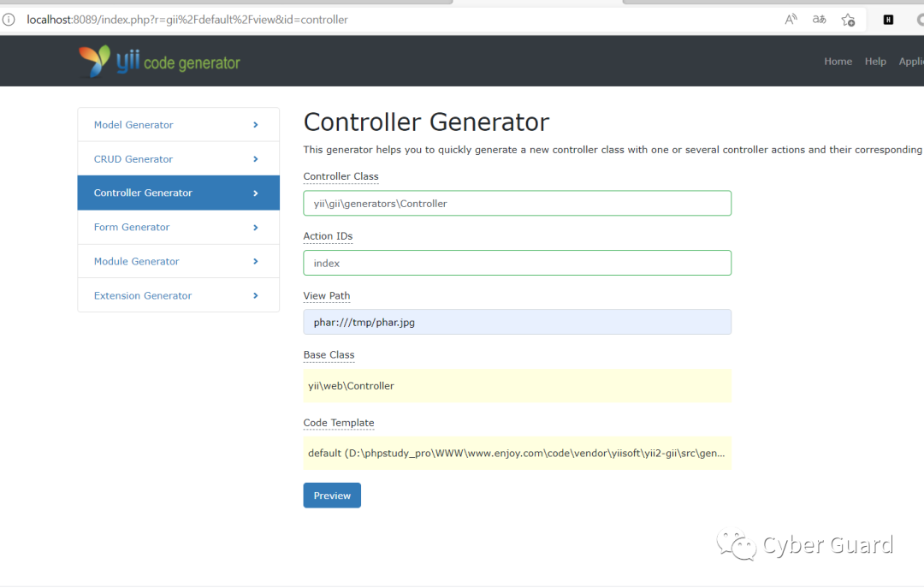Image resolution: width=924 pixels, height=588 pixels.
Task: Click chevron beside Form Generator
Action: coord(256,228)
